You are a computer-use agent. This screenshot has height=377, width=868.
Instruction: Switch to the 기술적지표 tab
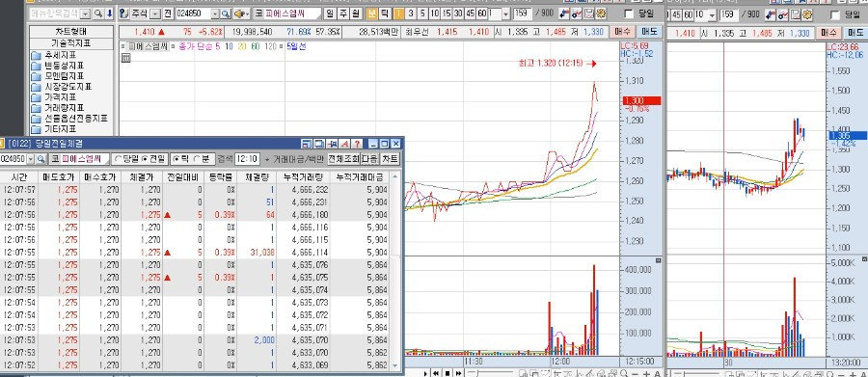tap(70, 43)
